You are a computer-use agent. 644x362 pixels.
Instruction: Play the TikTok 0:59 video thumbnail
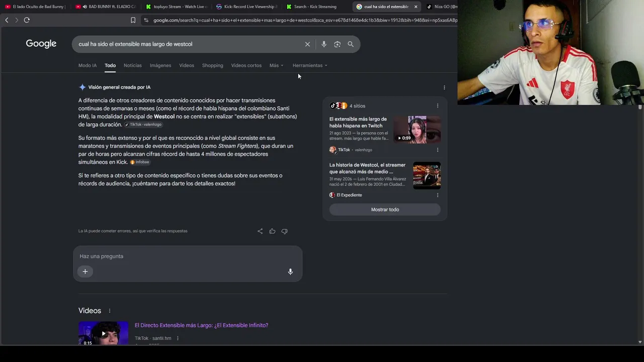[x=417, y=130]
